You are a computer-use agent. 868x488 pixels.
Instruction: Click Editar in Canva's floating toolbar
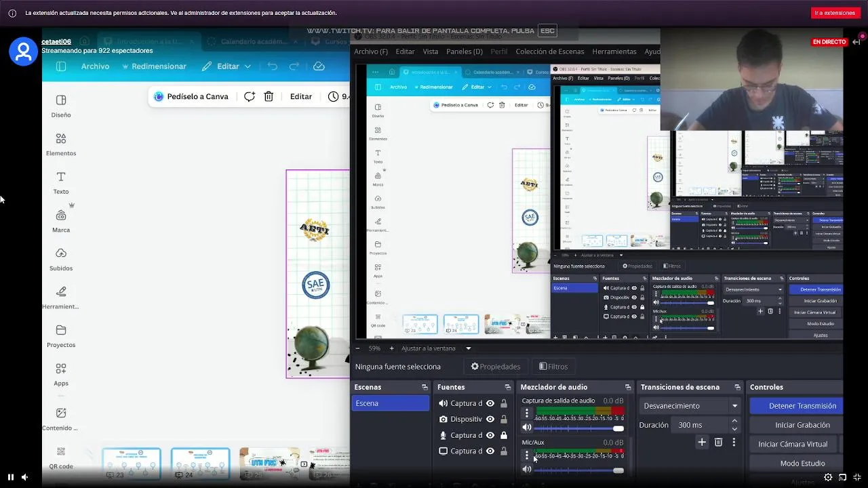pos(301,96)
